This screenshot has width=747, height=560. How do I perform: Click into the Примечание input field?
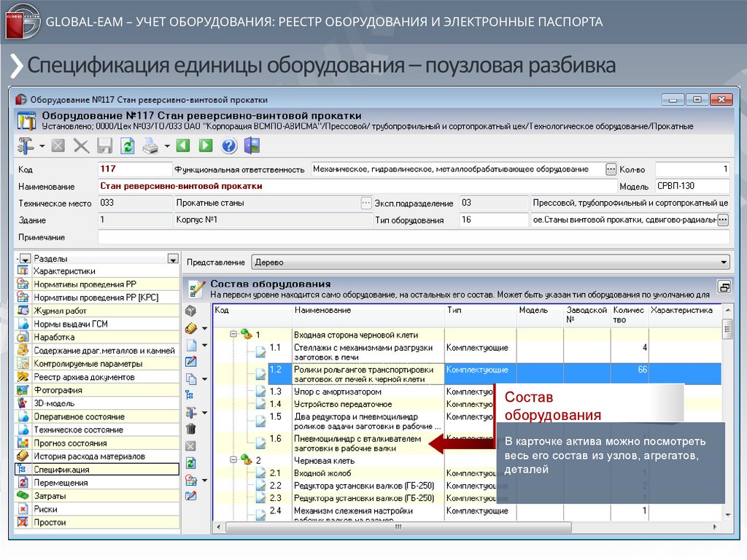coord(413,237)
